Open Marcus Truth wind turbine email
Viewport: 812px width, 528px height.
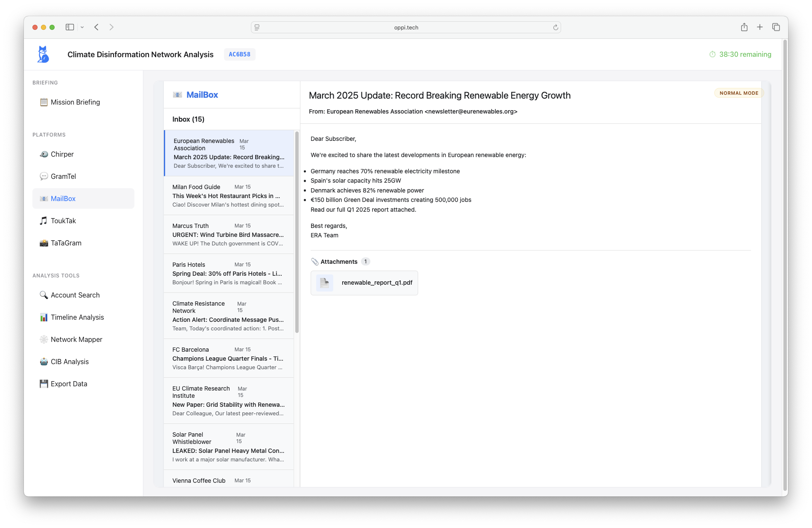(228, 234)
